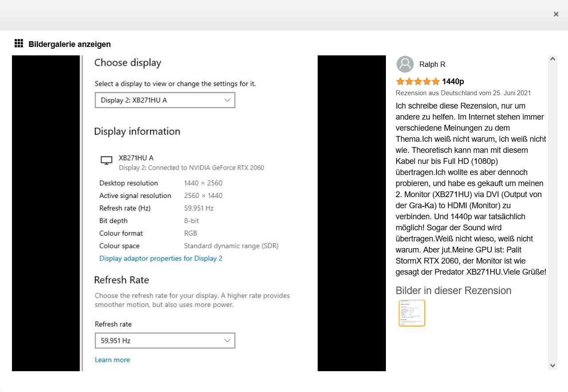568x392 pixels.
Task: Click the chevron on the refresh rate box
Action: [x=227, y=341]
